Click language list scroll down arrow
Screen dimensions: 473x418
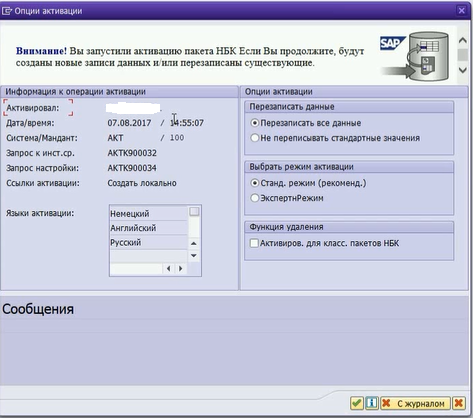point(194,256)
